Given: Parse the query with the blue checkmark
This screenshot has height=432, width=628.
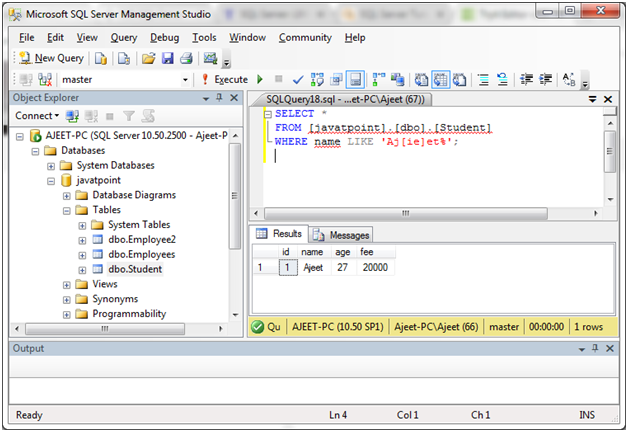Looking at the screenshot, I should tap(298, 80).
